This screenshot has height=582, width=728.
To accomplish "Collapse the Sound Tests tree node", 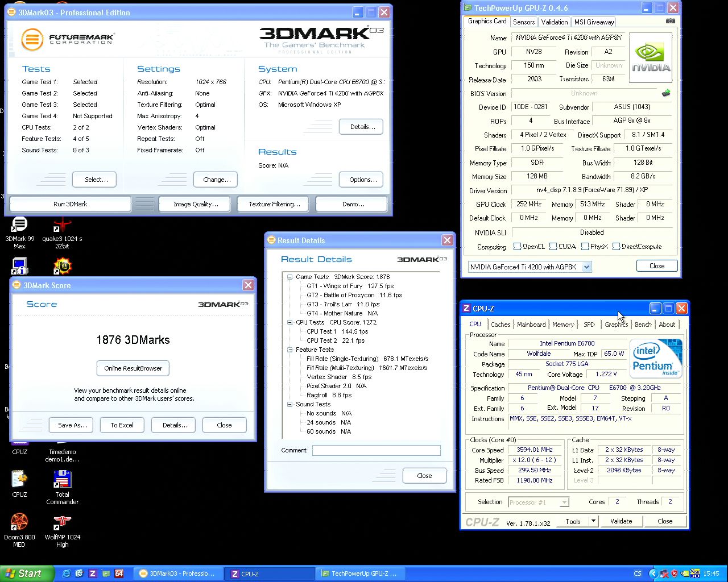I will [x=289, y=404].
